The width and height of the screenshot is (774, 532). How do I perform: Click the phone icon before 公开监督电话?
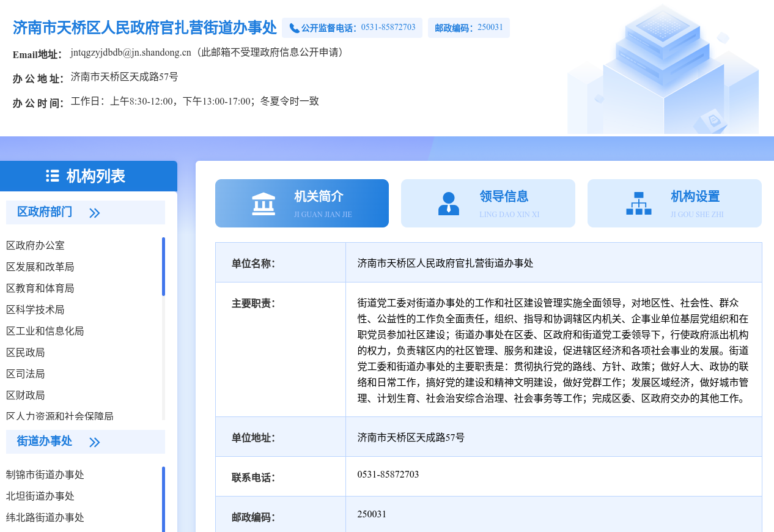pos(294,28)
